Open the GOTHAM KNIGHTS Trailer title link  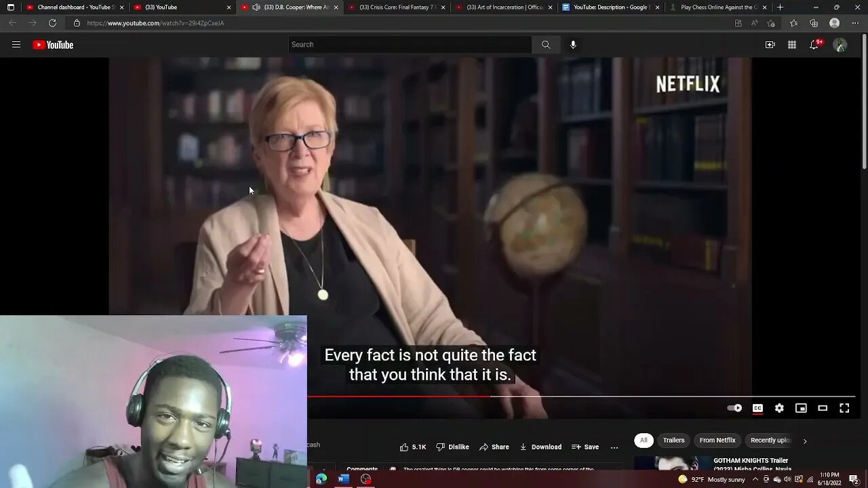(x=752, y=464)
